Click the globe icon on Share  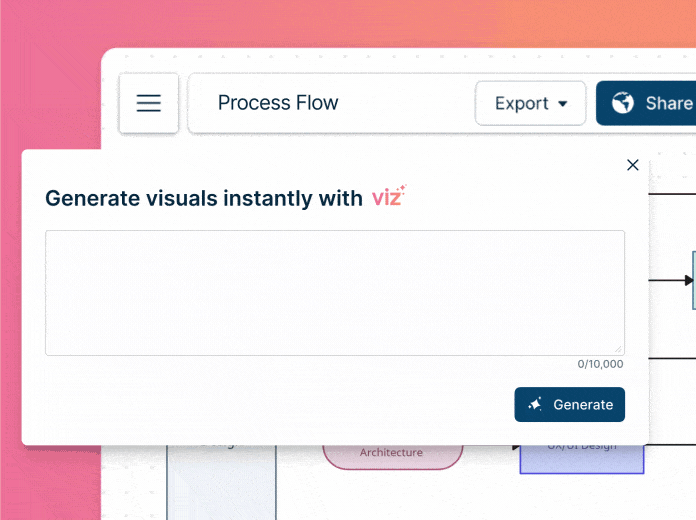pos(623,103)
